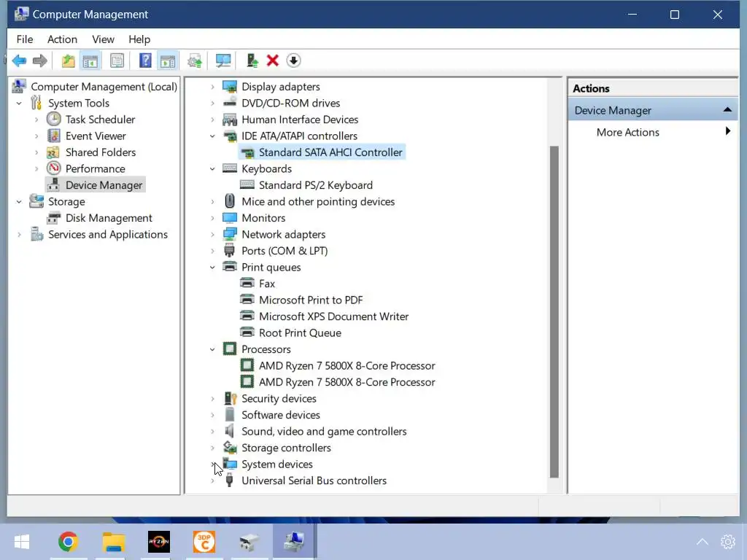Click the blue Help question mark icon
Image resolution: width=747 pixels, height=560 pixels.
[145, 61]
